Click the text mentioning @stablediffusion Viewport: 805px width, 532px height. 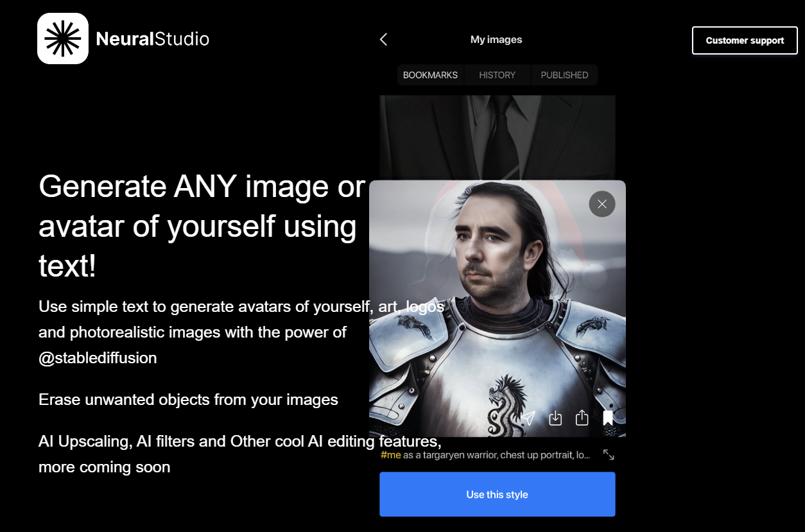point(241,332)
